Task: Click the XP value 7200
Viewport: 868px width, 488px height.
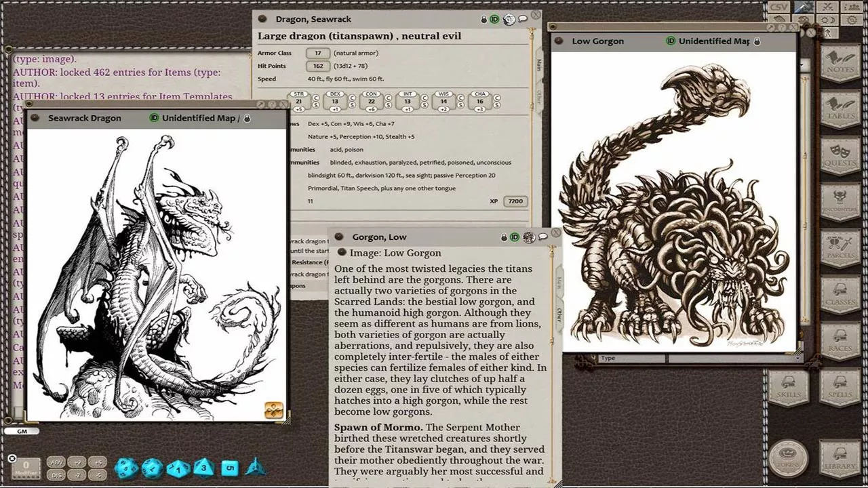Action: 515,201
